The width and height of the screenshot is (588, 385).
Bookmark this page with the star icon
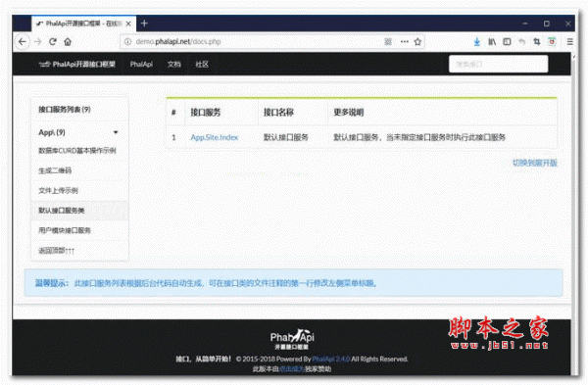pos(417,41)
